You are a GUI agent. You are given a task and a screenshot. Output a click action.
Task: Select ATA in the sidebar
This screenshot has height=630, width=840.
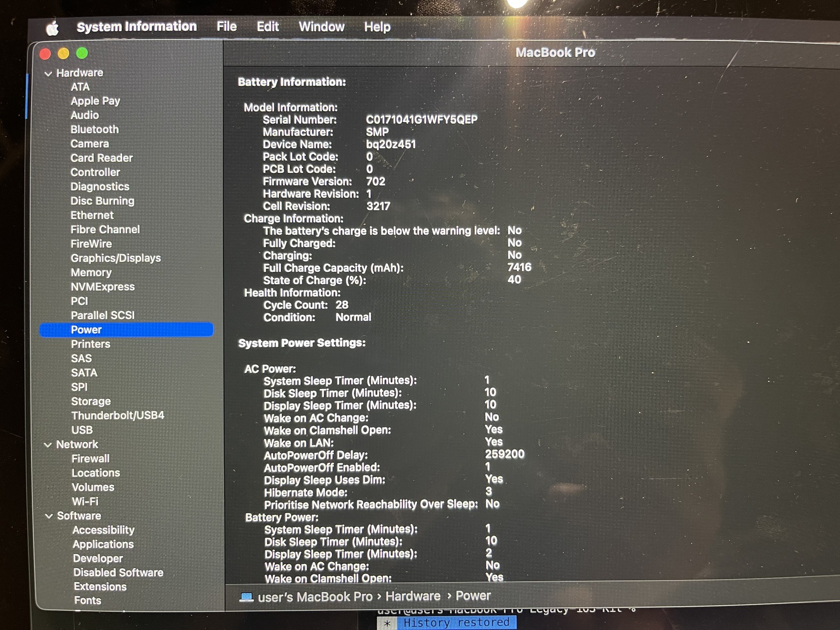(x=80, y=87)
